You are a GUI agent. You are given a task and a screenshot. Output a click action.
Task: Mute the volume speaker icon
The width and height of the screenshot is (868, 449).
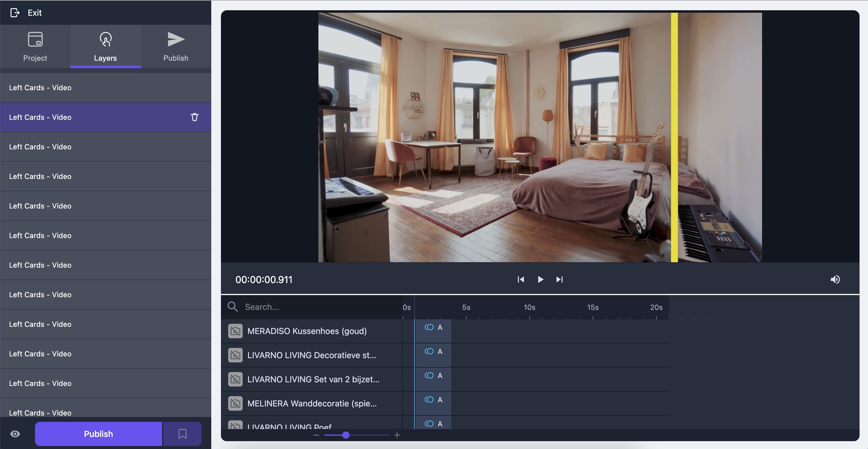835,280
